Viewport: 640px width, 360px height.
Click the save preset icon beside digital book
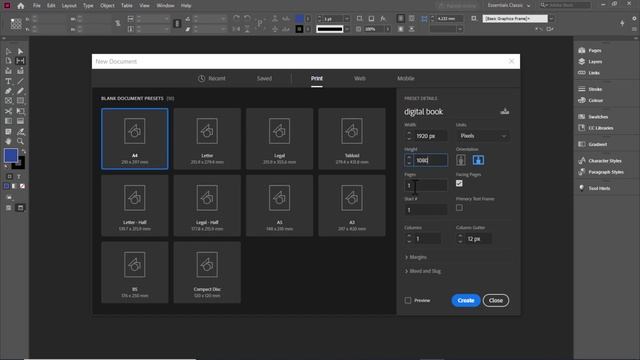504,111
